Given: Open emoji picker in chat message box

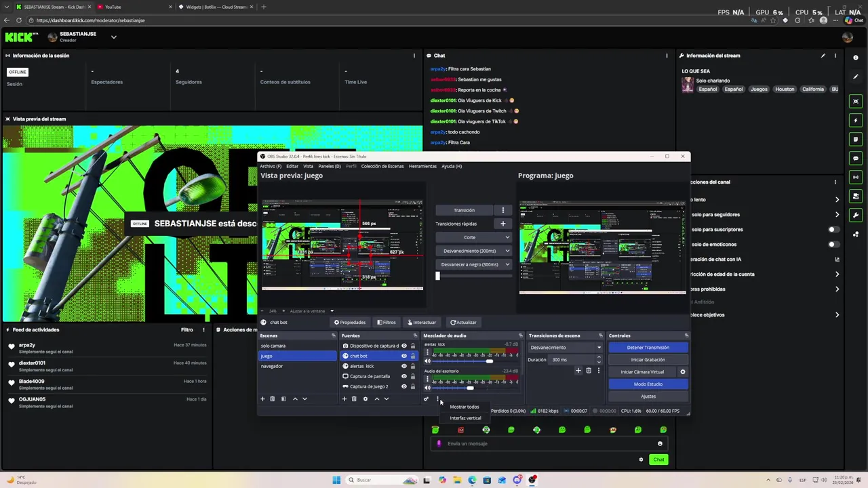Looking at the screenshot, I should (x=660, y=443).
